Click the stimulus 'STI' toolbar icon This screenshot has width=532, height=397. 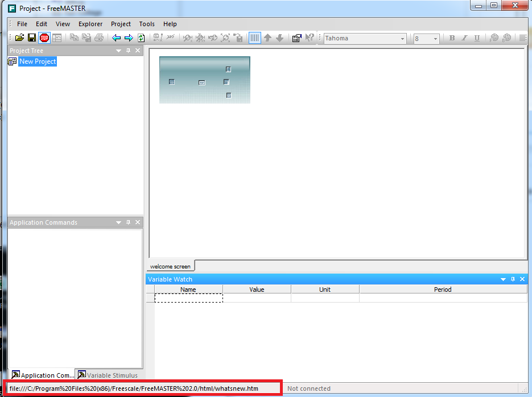point(158,38)
